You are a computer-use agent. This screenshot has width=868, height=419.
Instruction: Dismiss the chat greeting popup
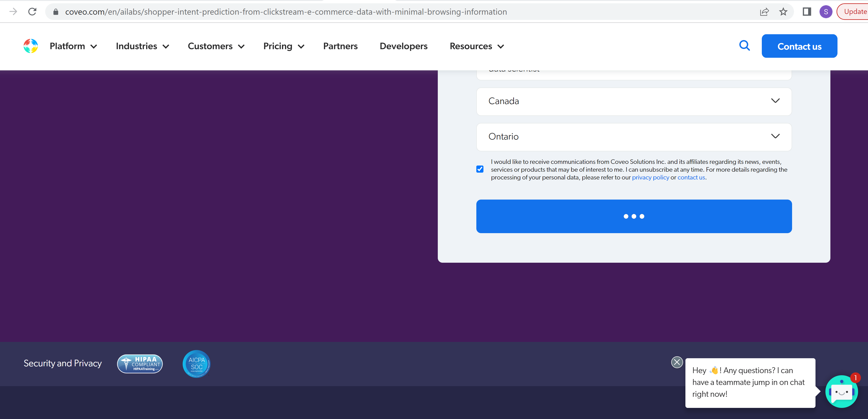click(x=677, y=362)
